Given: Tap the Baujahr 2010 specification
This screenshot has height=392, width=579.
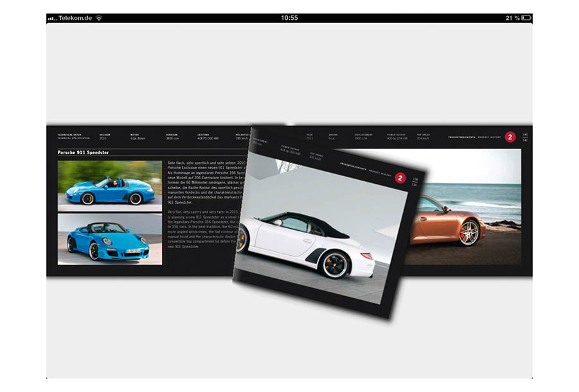Looking at the screenshot, I should [105, 137].
